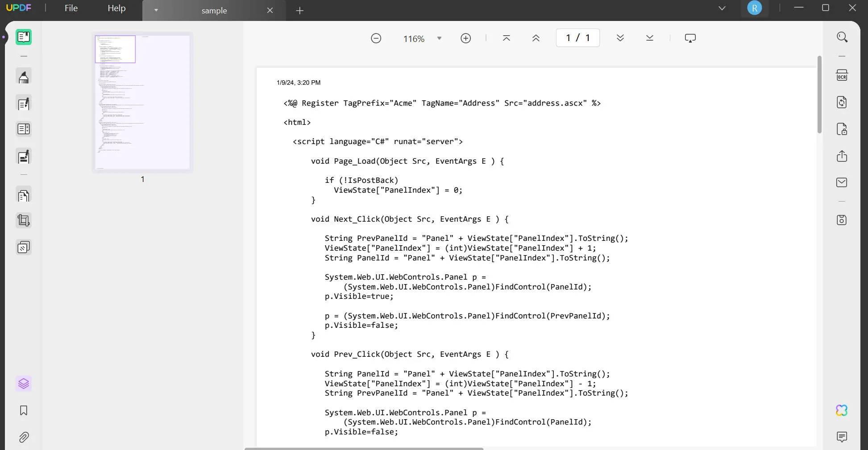This screenshot has height=450, width=868.
Task: Click the script language="C#" line
Action: [x=378, y=141]
